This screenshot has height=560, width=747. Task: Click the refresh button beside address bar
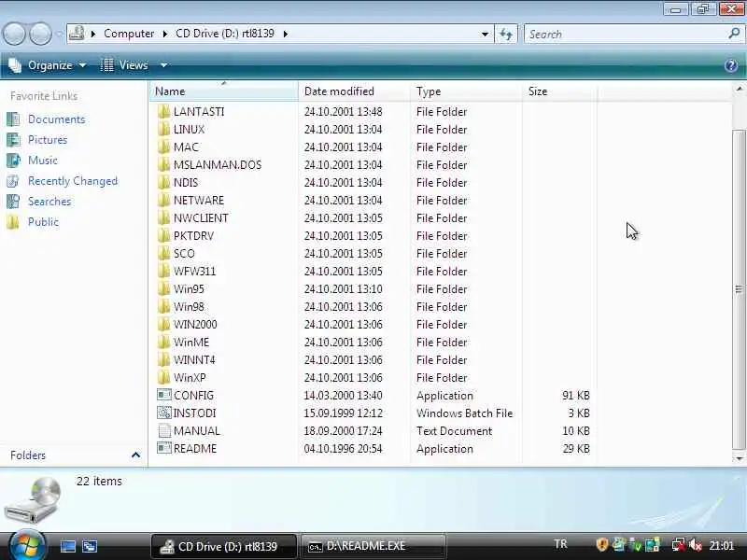click(505, 34)
